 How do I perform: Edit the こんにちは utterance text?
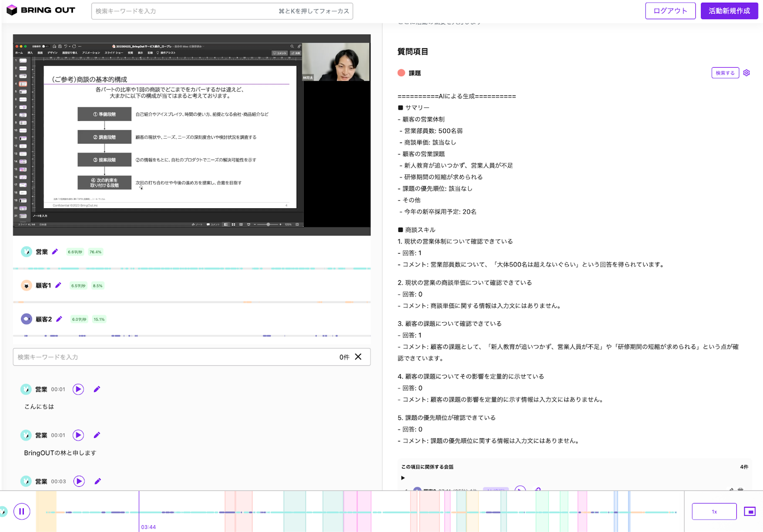click(97, 389)
